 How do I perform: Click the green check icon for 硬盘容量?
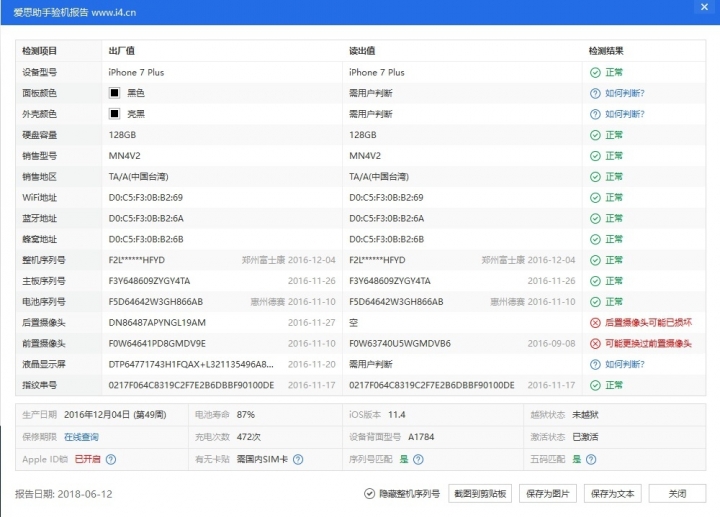tap(595, 135)
